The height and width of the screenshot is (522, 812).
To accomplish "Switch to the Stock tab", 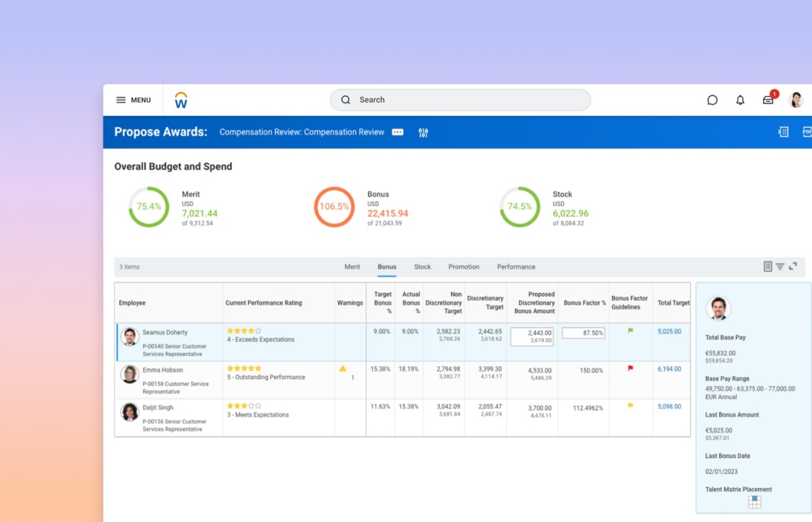I will pos(422,267).
